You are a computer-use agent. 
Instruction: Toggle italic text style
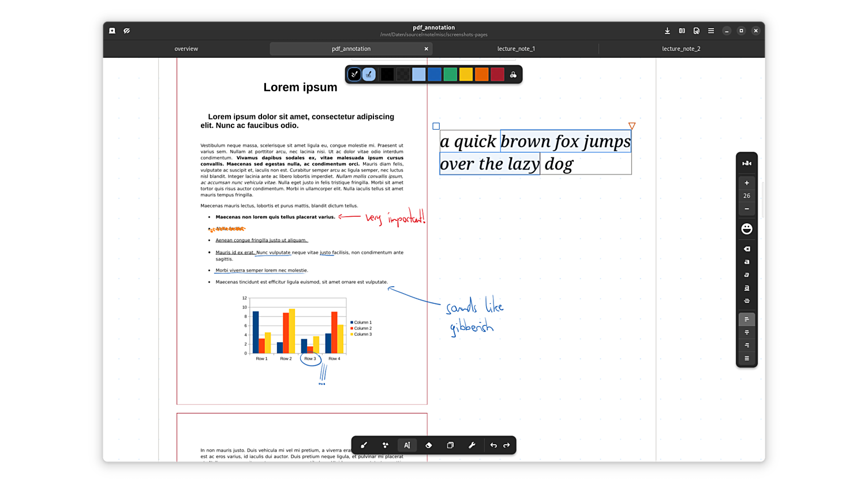tap(747, 275)
